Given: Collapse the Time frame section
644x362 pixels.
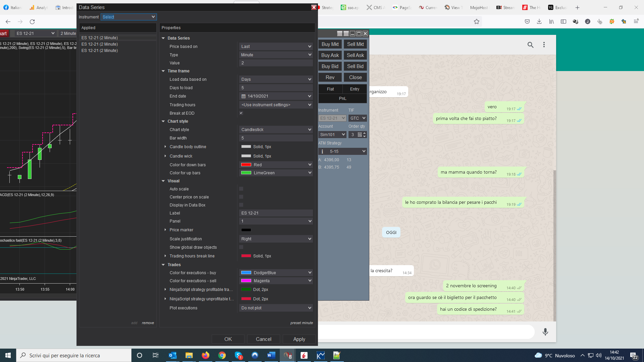Looking at the screenshot, I should (163, 71).
